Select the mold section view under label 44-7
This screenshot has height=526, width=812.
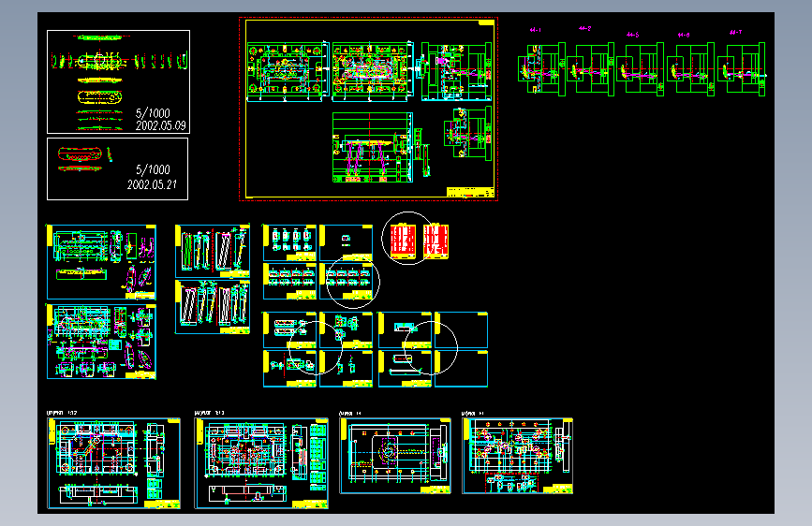pos(742,69)
